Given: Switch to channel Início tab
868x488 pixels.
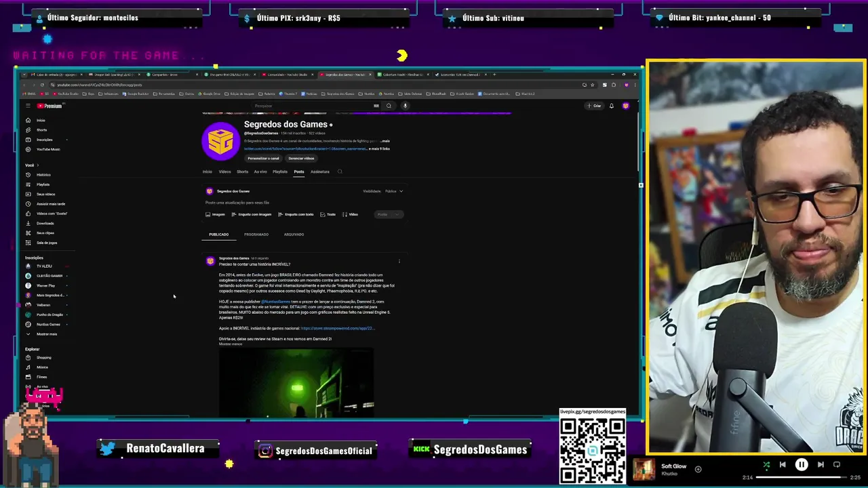Looking at the screenshot, I should (208, 171).
